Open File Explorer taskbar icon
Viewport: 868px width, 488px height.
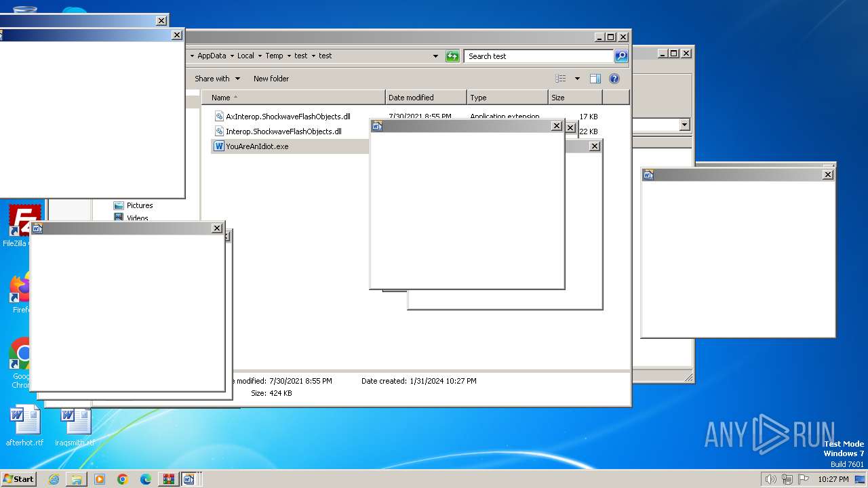coord(77,479)
